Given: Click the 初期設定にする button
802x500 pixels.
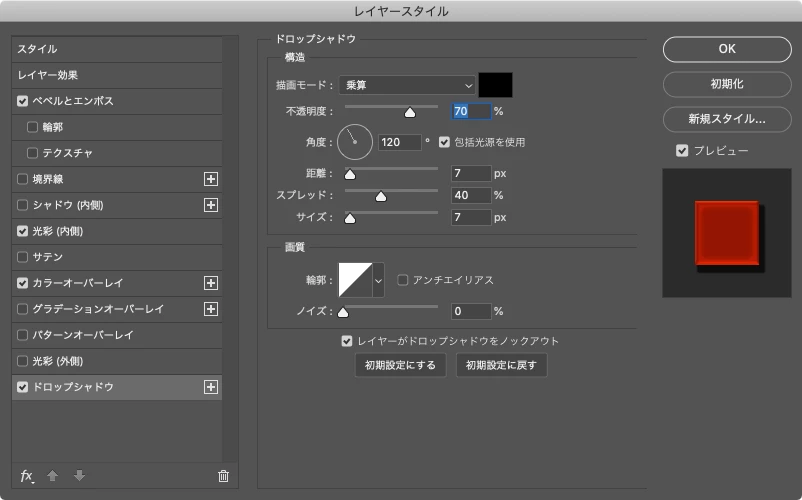Looking at the screenshot, I should pos(400,365).
